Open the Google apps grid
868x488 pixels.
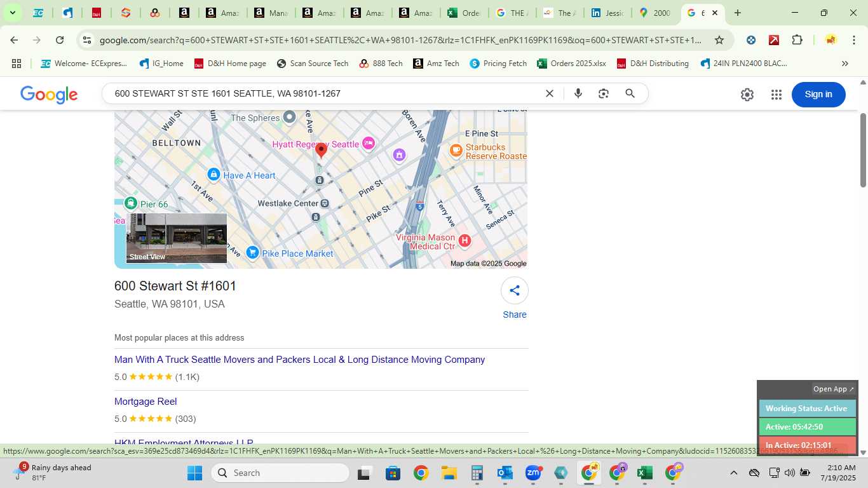tap(776, 95)
